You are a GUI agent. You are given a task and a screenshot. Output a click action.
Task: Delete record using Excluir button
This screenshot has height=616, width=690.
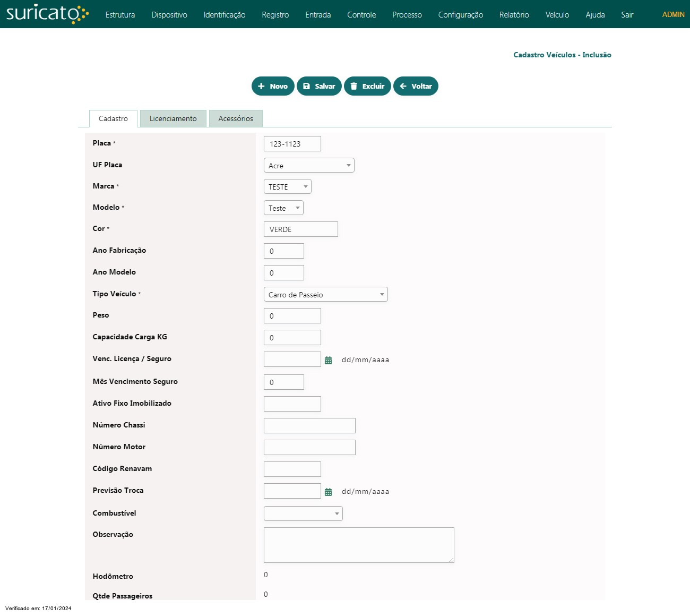tap(367, 86)
